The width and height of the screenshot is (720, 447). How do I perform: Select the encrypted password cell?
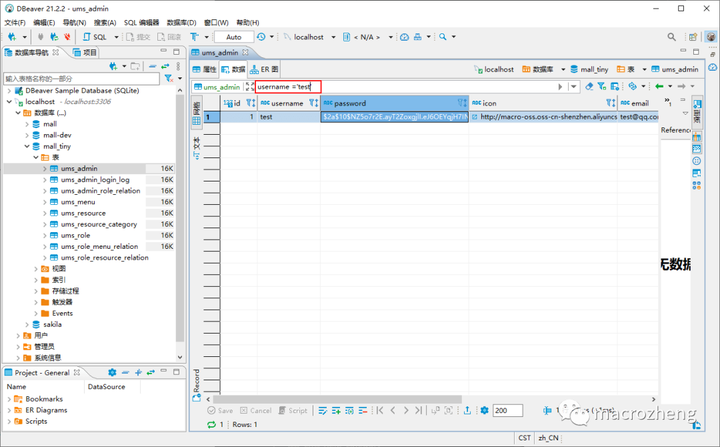pyautogui.click(x=394, y=117)
